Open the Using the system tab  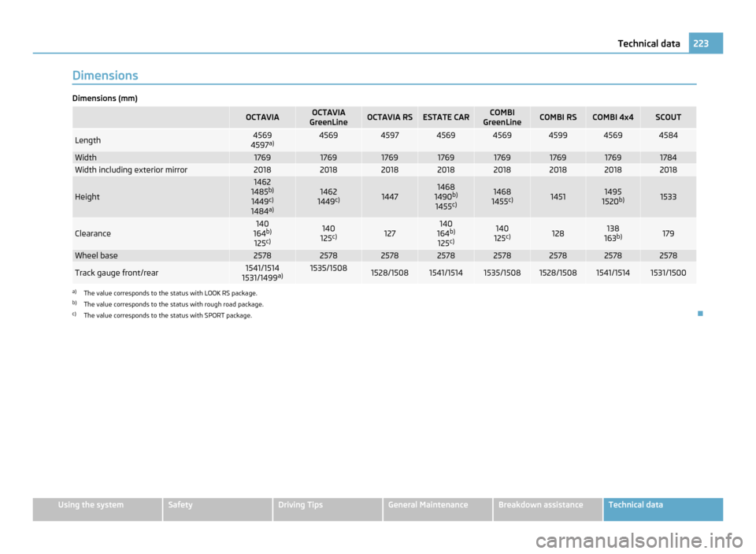(98, 509)
